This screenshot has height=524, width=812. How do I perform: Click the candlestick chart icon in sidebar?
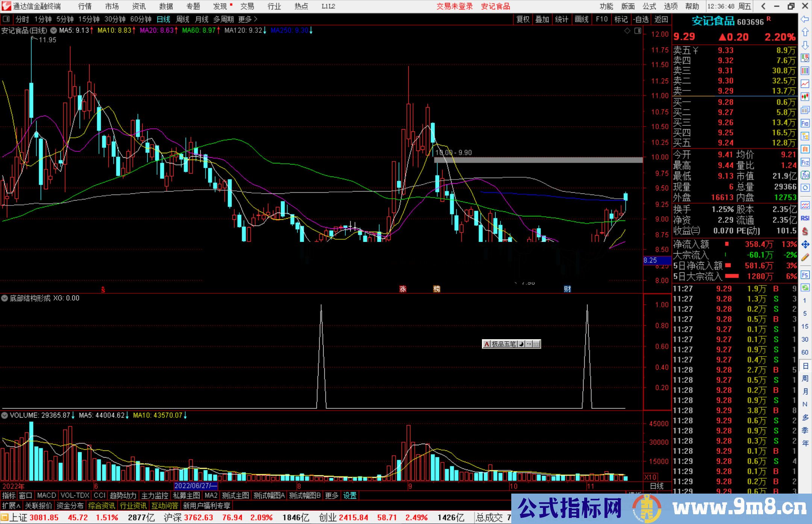805,97
